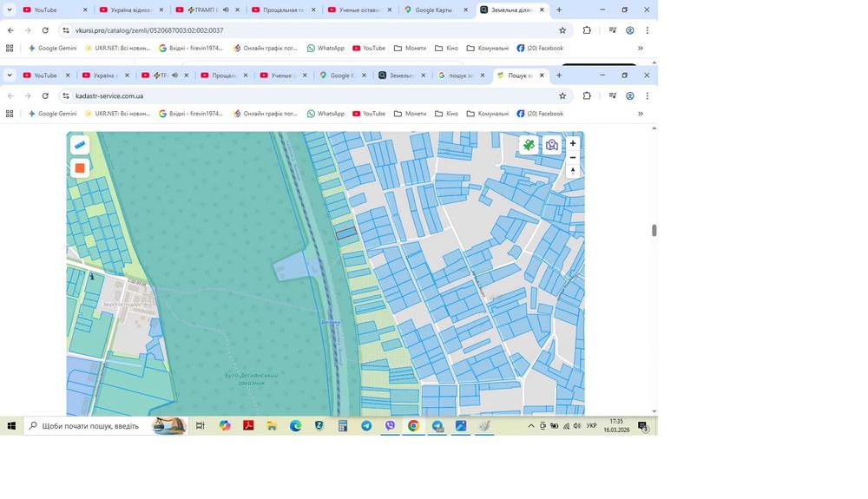Open 'Онлайн графік пог...' bookmark in front window
The image size is (868, 499).
pos(266,114)
